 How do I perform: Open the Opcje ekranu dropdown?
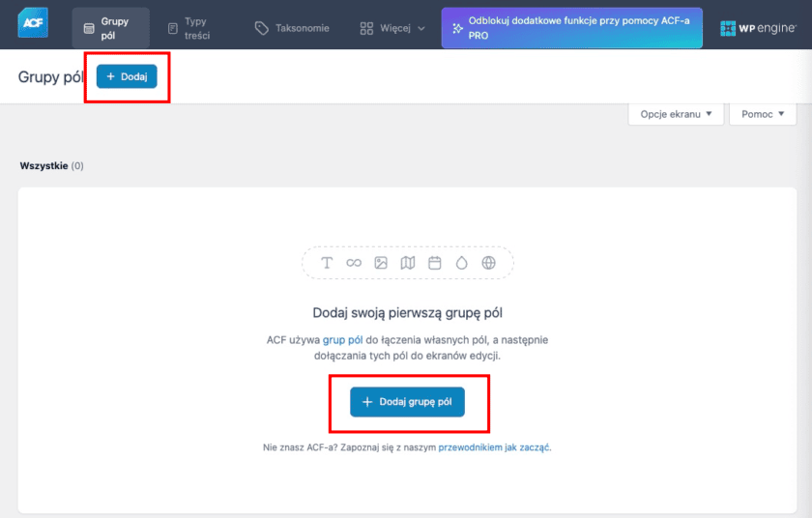[x=676, y=114]
